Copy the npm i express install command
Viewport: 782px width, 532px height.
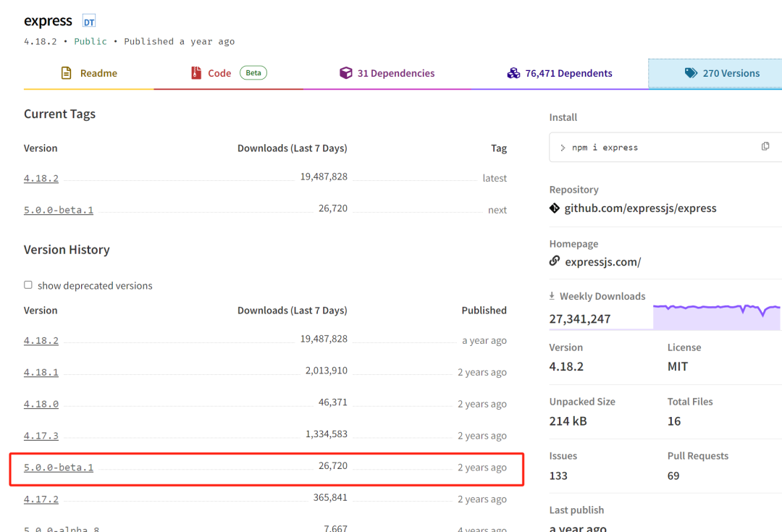[x=765, y=146]
